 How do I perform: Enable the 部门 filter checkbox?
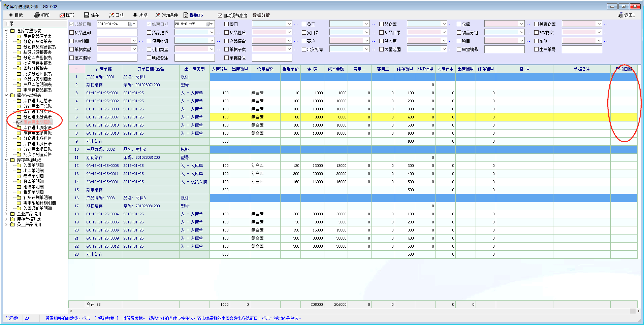coord(227,24)
